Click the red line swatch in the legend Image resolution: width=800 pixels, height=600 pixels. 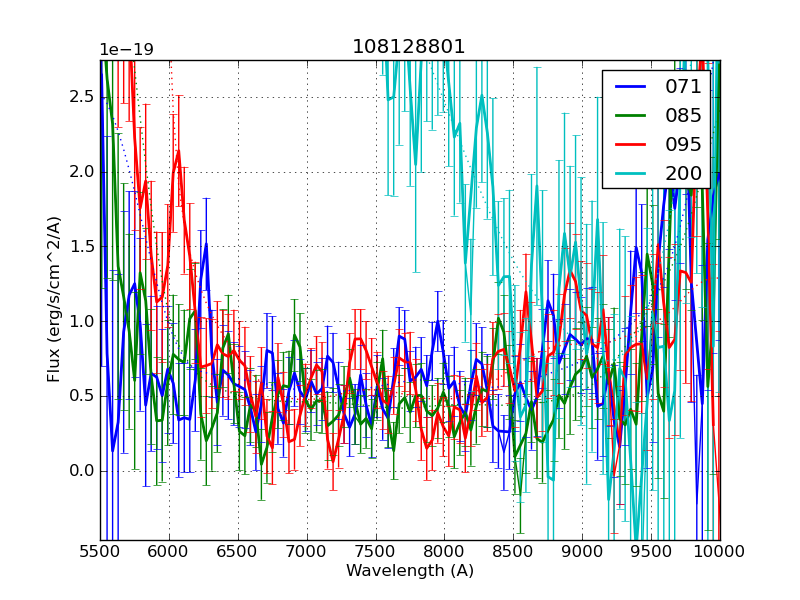[x=632, y=145]
